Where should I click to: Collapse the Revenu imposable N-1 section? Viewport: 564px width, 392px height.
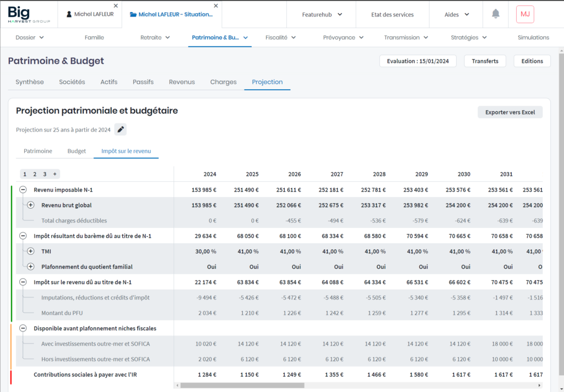23,190
